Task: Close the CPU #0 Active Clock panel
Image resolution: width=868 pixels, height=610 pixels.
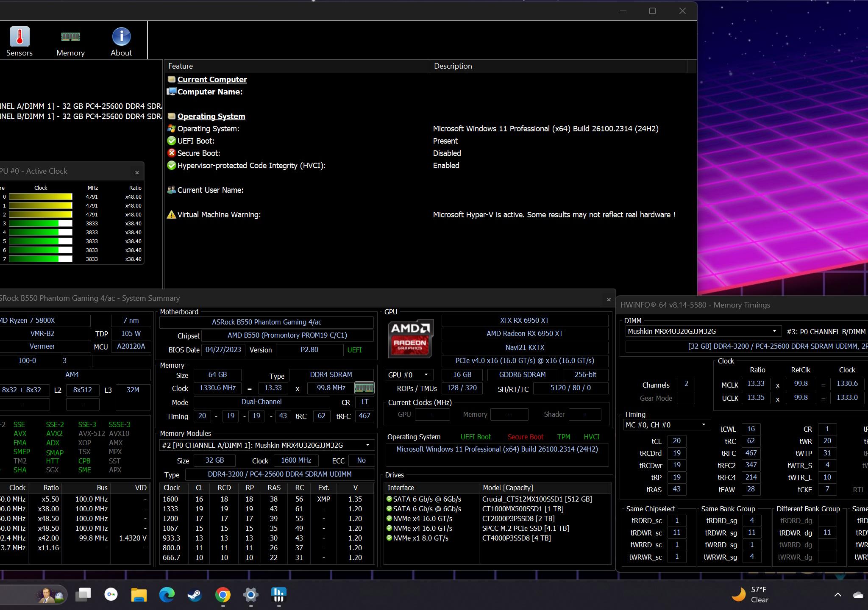Action: pyautogui.click(x=137, y=172)
